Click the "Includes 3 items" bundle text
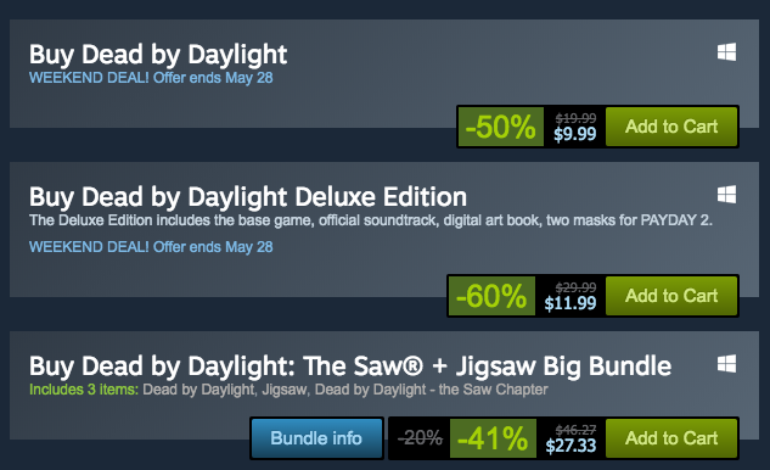 tap(83, 389)
